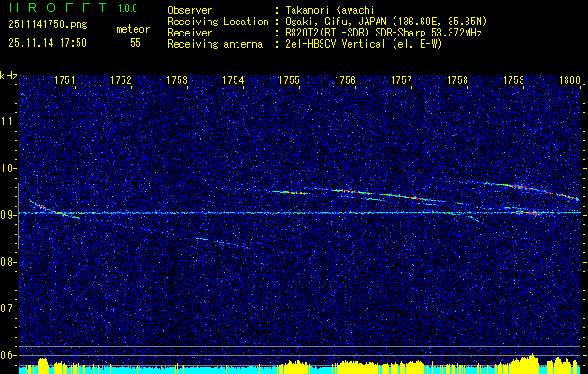
Task: Click the 2el-HB9CV Vertical antenna text
Action: [x=365, y=44]
